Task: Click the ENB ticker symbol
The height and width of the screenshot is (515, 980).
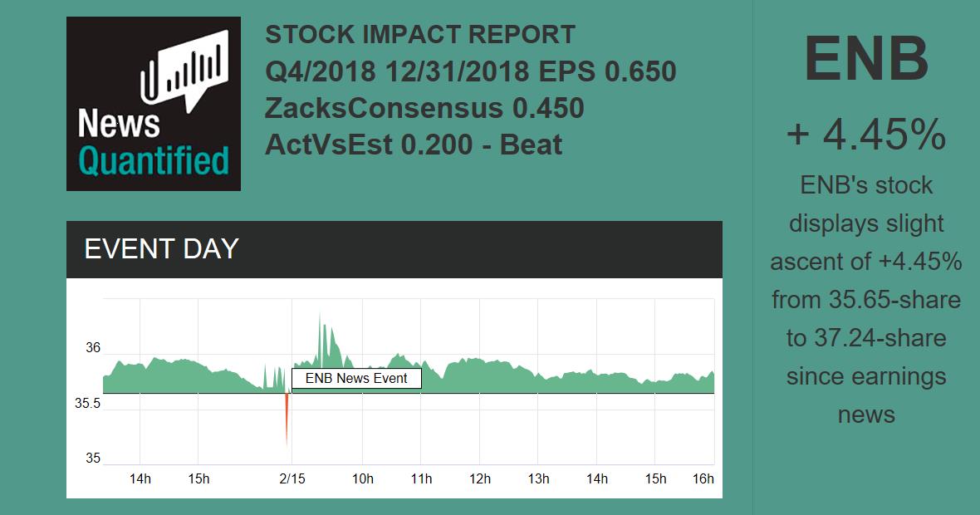Action: point(866,60)
